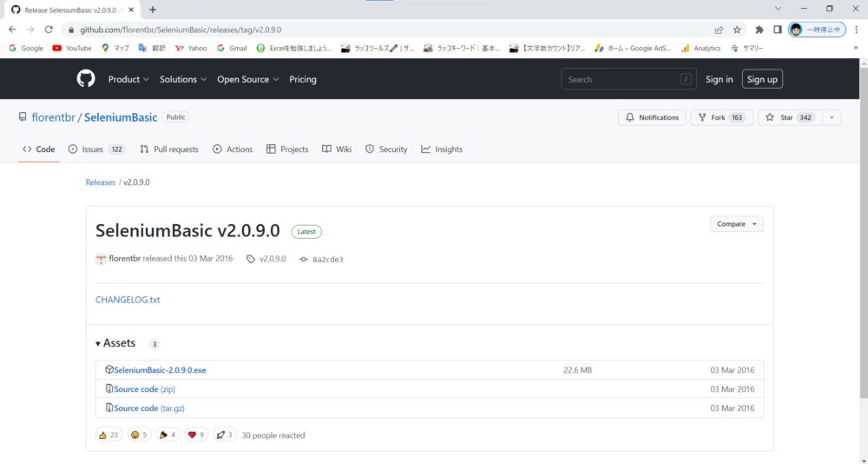Collapse the Assets section

pos(115,343)
